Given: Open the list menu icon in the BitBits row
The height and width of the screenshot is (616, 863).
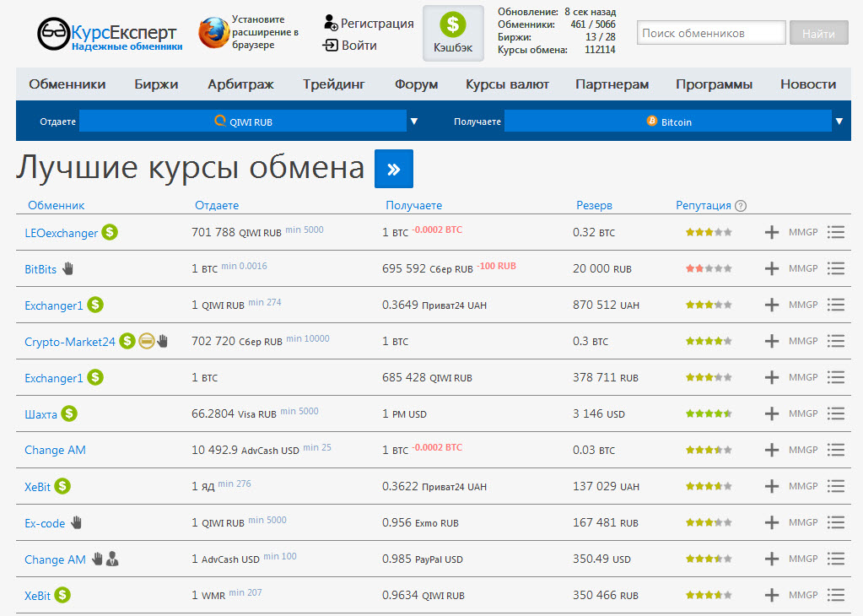Looking at the screenshot, I should coord(836,268).
